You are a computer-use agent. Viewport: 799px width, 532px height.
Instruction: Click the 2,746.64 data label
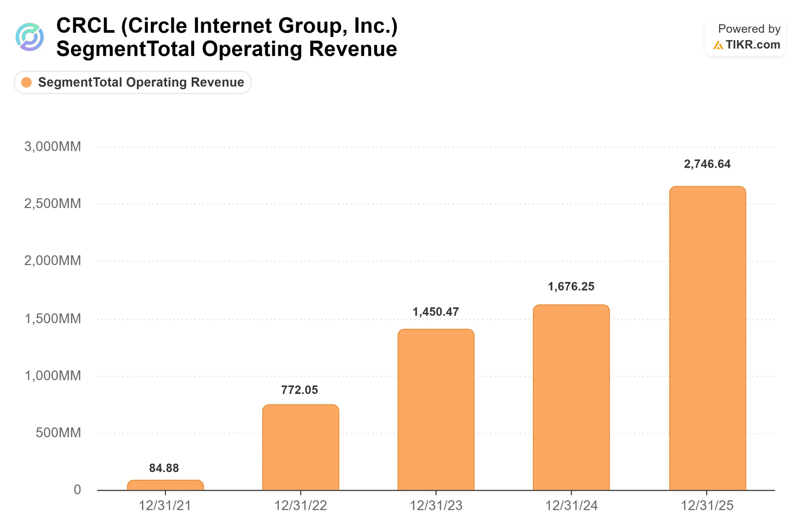coord(707,164)
